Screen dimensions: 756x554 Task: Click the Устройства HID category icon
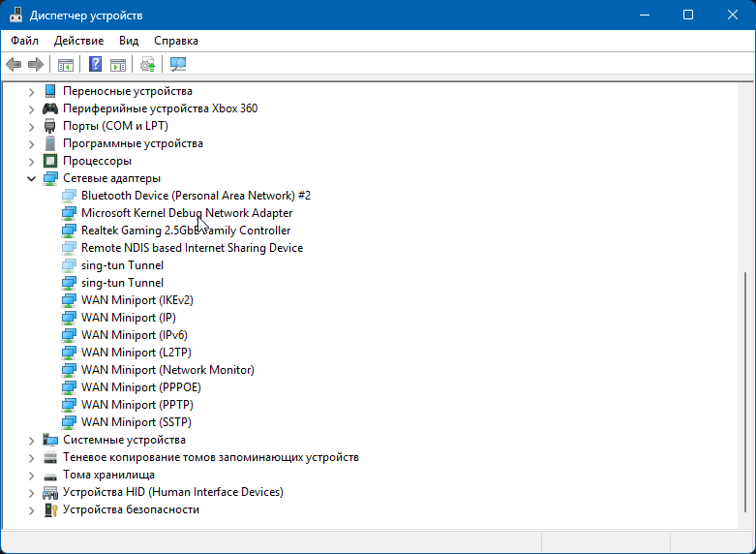click(50, 492)
